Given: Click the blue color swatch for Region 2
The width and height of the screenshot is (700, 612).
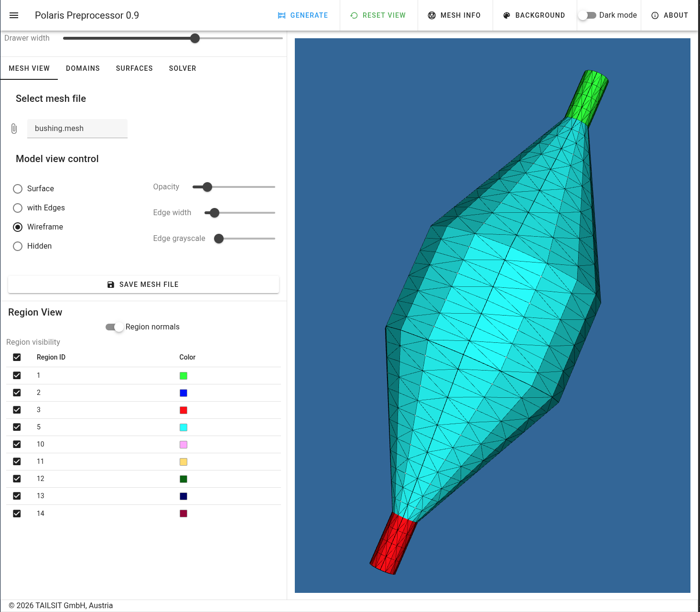Looking at the screenshot, I should click(183, 393).
